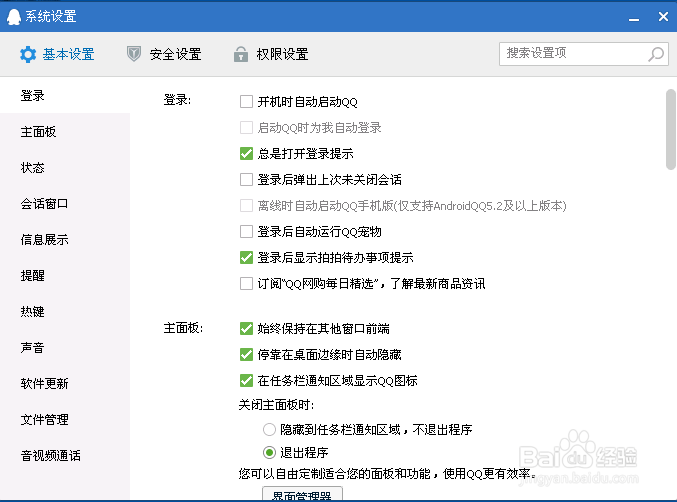
Task: Enable 登录后自动运行QQ宠物
Action: pyautogui.click(x=246, y=232)
